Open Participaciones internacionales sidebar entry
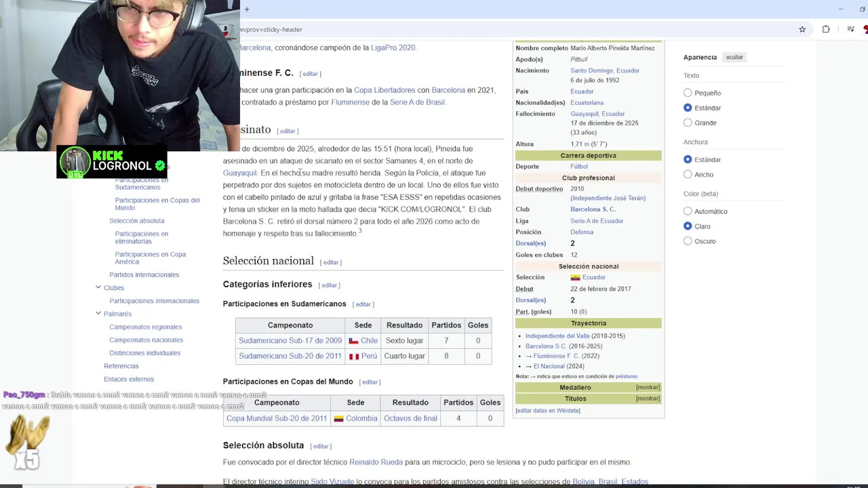 (155, 301)
